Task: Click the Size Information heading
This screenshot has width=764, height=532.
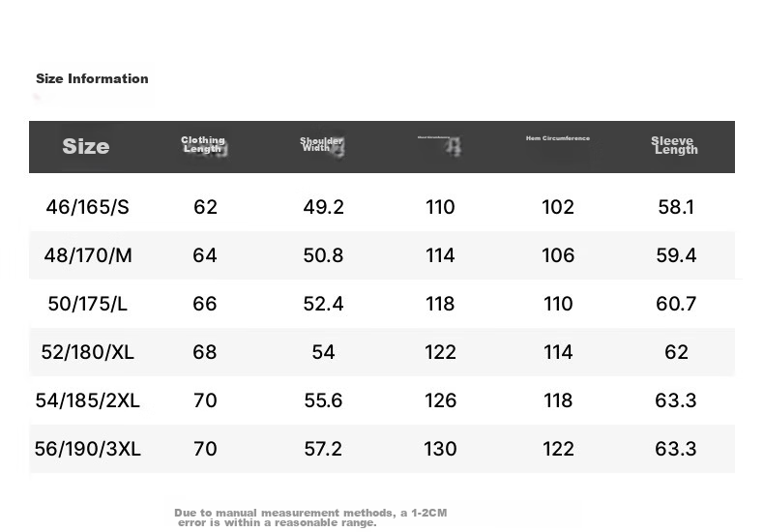Action: [x=92, y=78]
